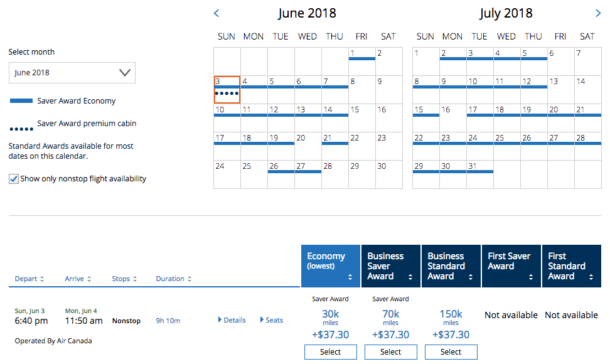Sort by First Saver Award column
This screenshot has width=610, height=364.
pyautogui.click(x=511, y=266)
